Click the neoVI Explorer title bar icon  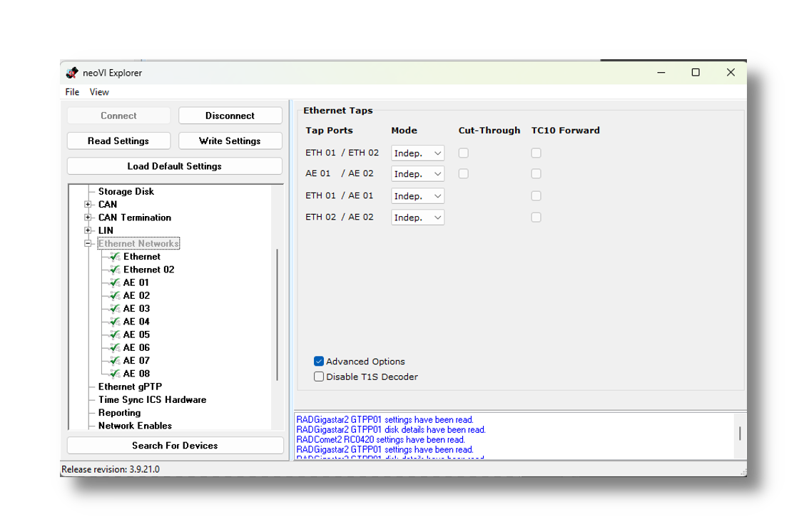tap(71, 72)
